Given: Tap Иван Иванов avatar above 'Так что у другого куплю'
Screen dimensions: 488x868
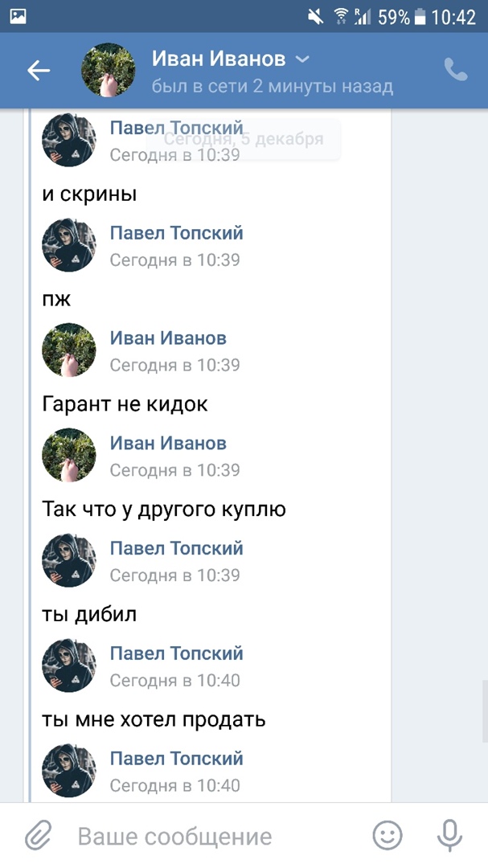Looking at the screenshot, I should [x=69, y=456].
